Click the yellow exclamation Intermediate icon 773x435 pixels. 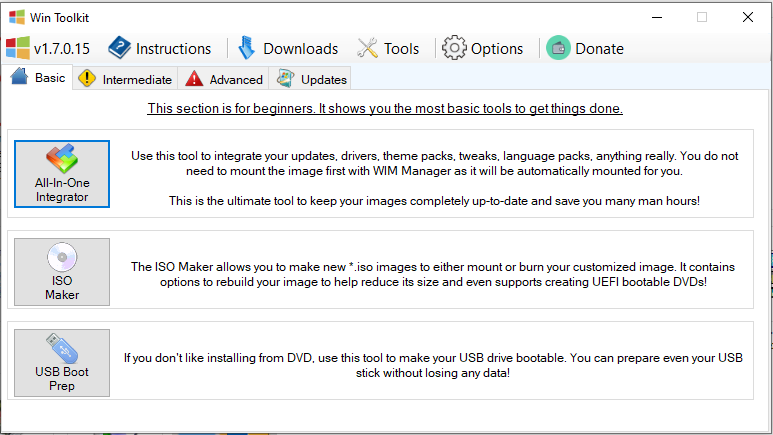tap(87, 78)
